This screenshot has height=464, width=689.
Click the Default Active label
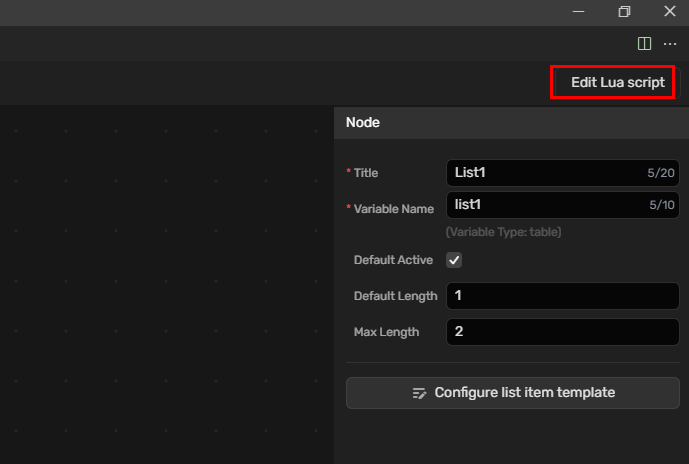[393, 260]
